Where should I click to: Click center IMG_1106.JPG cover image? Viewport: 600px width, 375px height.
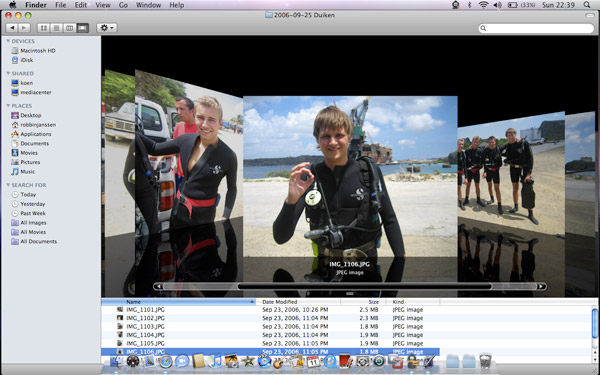[350, 176]
